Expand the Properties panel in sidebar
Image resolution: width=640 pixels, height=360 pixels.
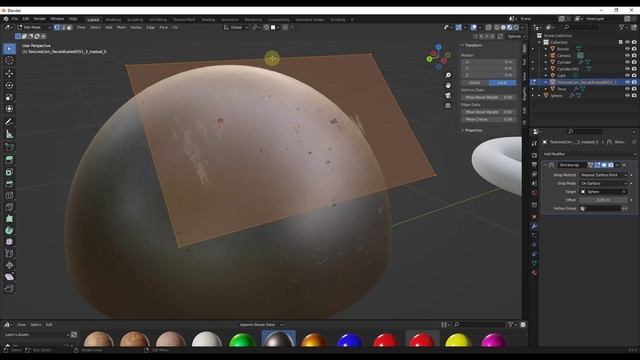tap(462, 130)
